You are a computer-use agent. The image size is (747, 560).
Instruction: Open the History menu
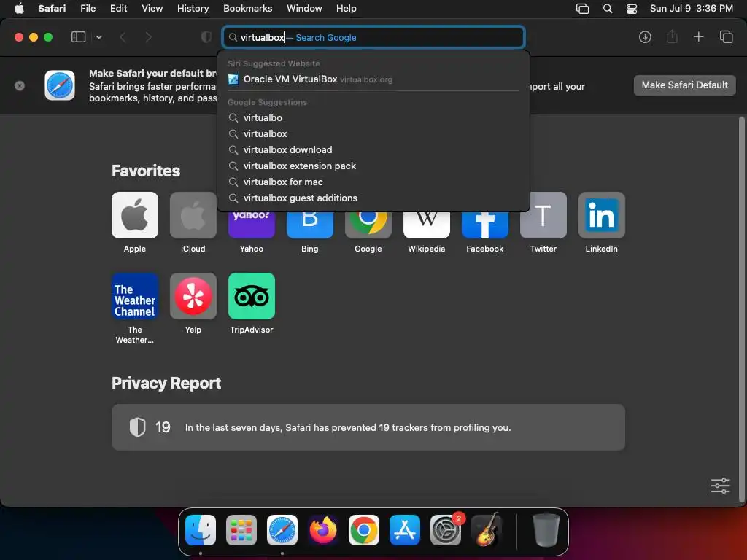click(193, 8)
